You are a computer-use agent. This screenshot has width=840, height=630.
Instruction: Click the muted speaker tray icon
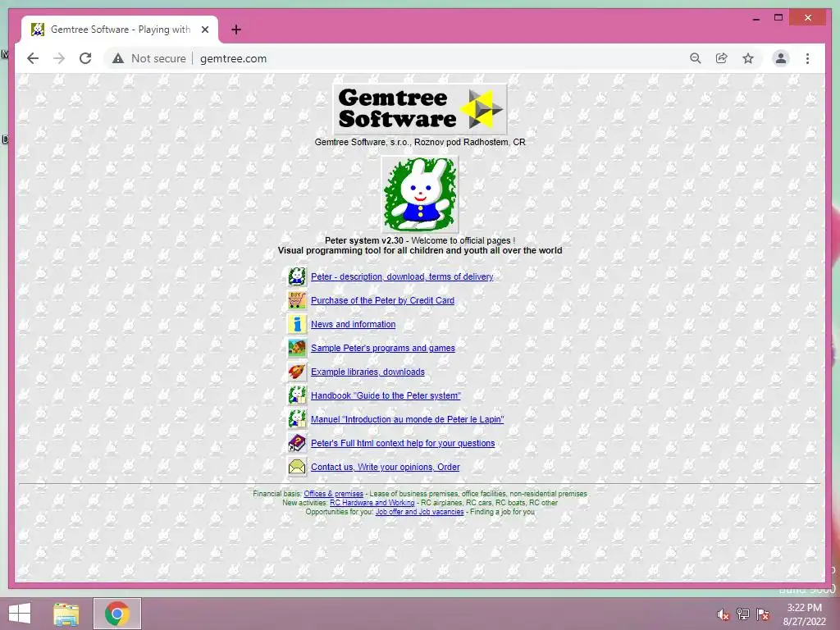pyautogui.click(x=723, y=614)
